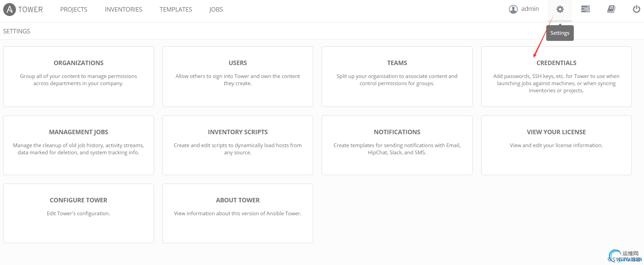Open the Configure Tower card
Screen dimensions: 644x265
(x=78, y=214)
